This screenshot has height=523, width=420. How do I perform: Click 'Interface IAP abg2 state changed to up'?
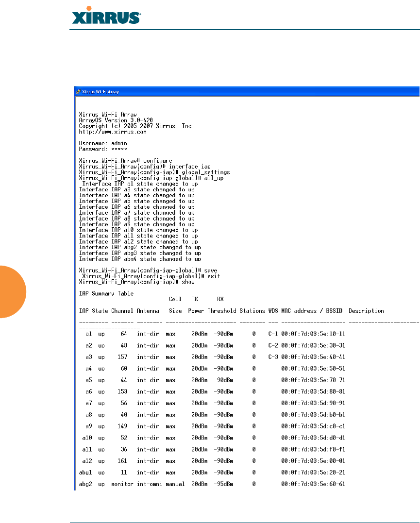click(140, 248)
